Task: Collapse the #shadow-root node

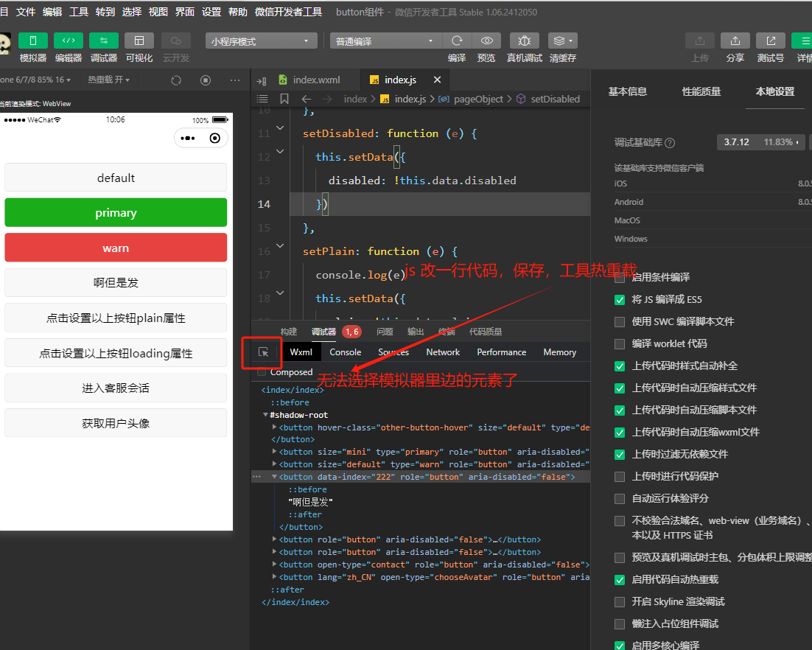Action: coord(266,415)
